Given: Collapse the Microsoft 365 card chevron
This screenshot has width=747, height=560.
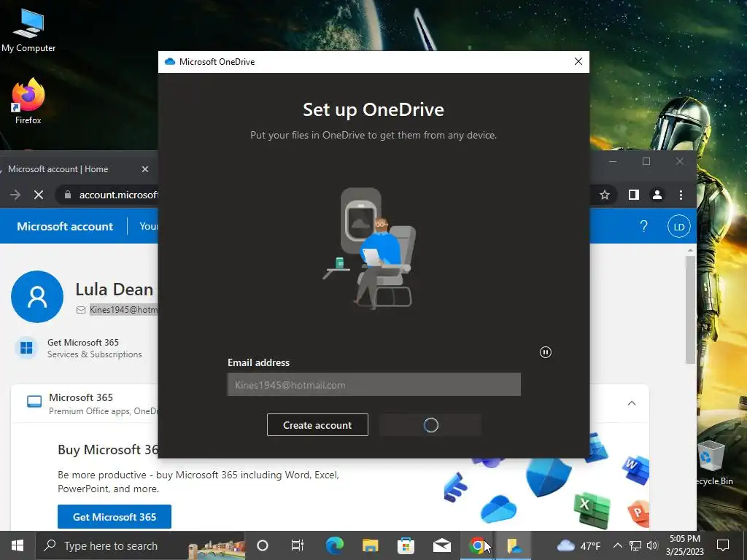Looking at the screenshot, I should click(x=632, y=403).
